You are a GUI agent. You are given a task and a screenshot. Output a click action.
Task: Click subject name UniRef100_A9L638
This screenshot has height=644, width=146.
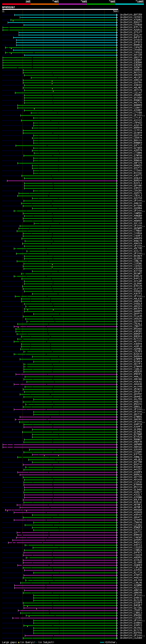131,299
